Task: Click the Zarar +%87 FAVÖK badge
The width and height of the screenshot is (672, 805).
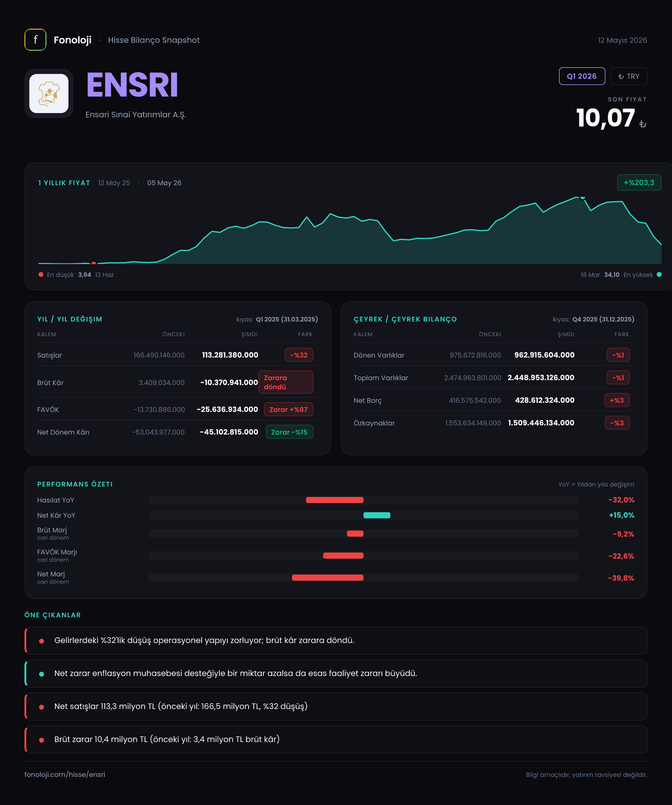Action: pyautogui.click(x=288, y=410)
